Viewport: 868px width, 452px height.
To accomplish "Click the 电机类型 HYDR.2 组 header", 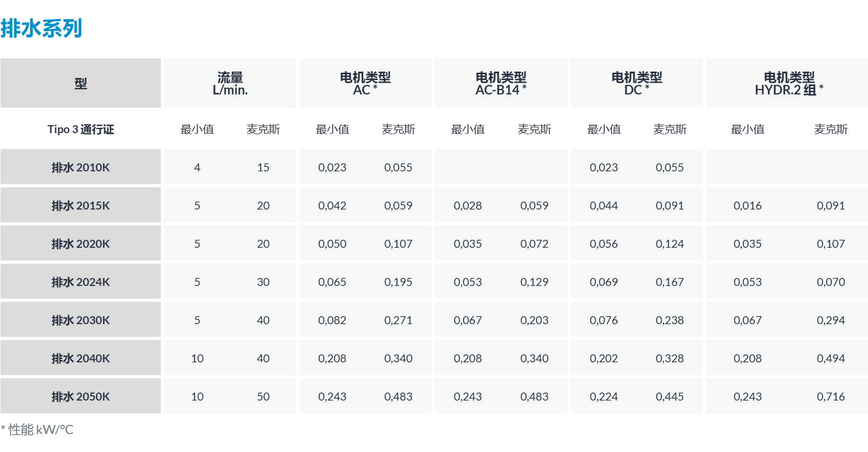I will pos(789,83).
